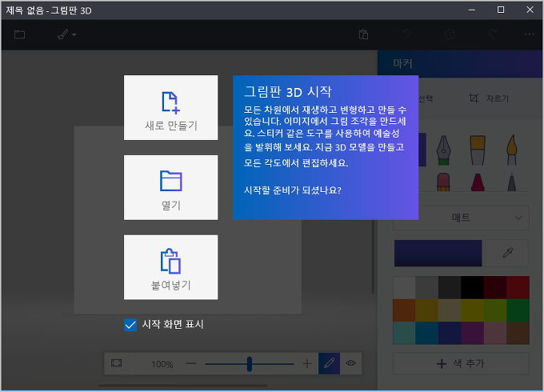Click the zoom-in plus button
The height and width of the screenshot is (392, 544).
click(306, 364)
